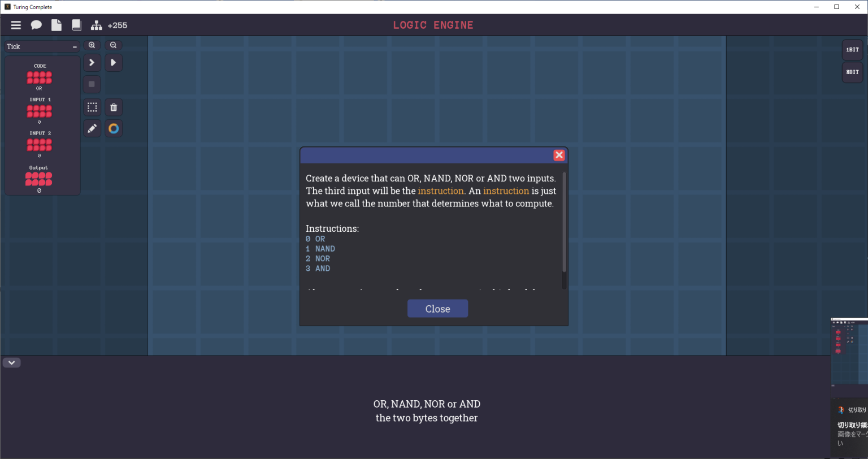868x459 pixels.
Task: Collapse the bottom description panel chevron
Action: pos(11,363)
